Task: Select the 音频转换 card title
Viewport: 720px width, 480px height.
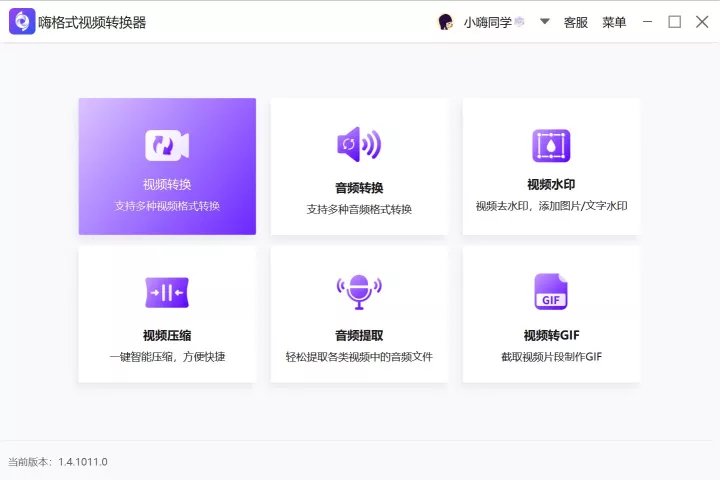Action: pyautogui.click(x=359, y=187)
